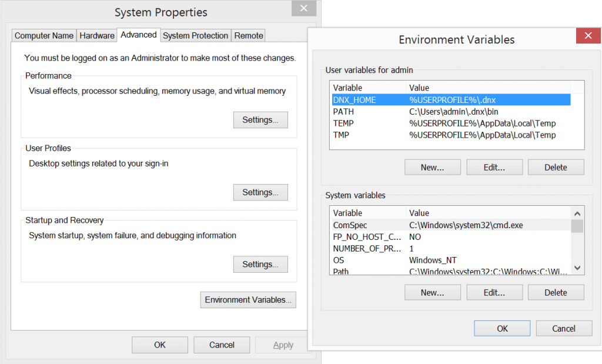The height and width of the screenshot is (364, 602).
Task: Delete the selected system variable
Action: [556, 293]
